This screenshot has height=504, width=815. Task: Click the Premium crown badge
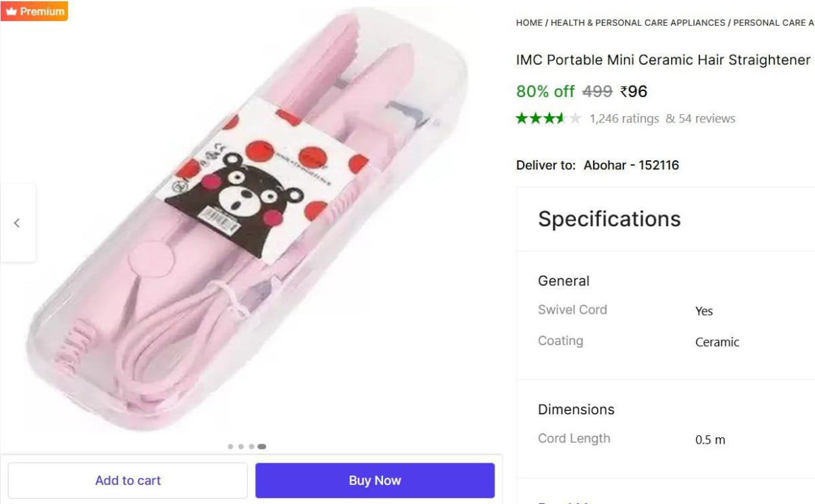tap(34, 12)
